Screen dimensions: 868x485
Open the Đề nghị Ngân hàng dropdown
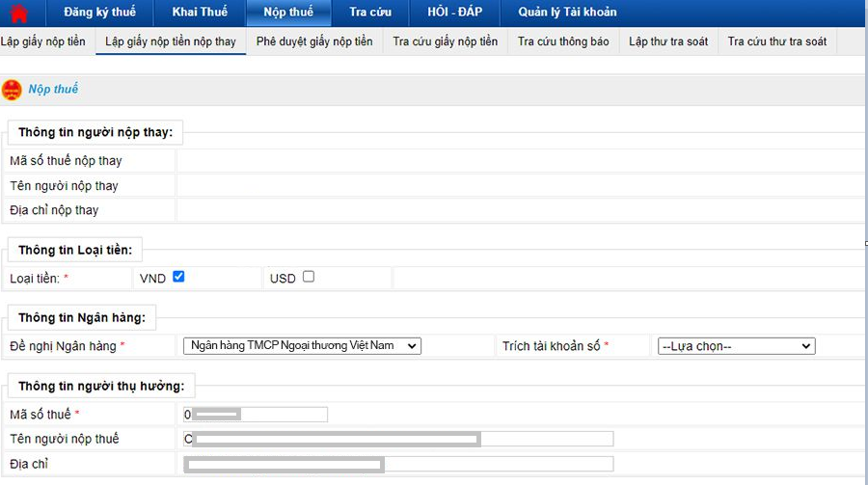(x=302, y=346)
